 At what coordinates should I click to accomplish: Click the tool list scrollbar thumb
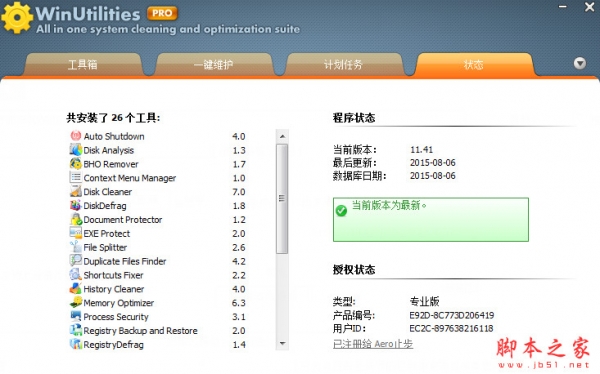tap(282, 199)
